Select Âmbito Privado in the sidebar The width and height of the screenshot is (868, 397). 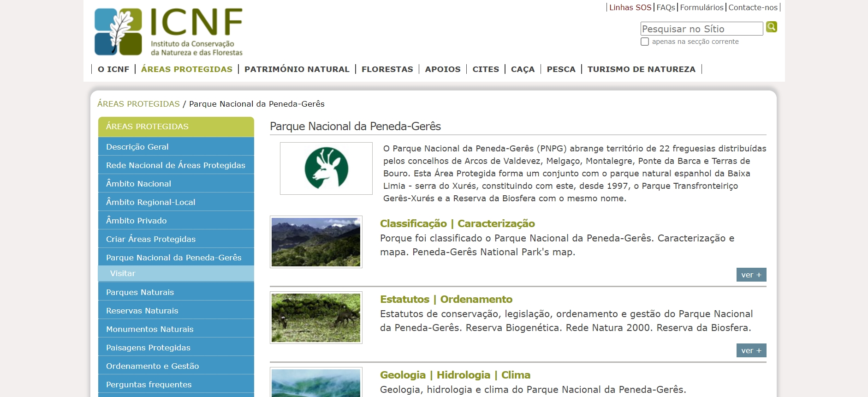(176, 220)
